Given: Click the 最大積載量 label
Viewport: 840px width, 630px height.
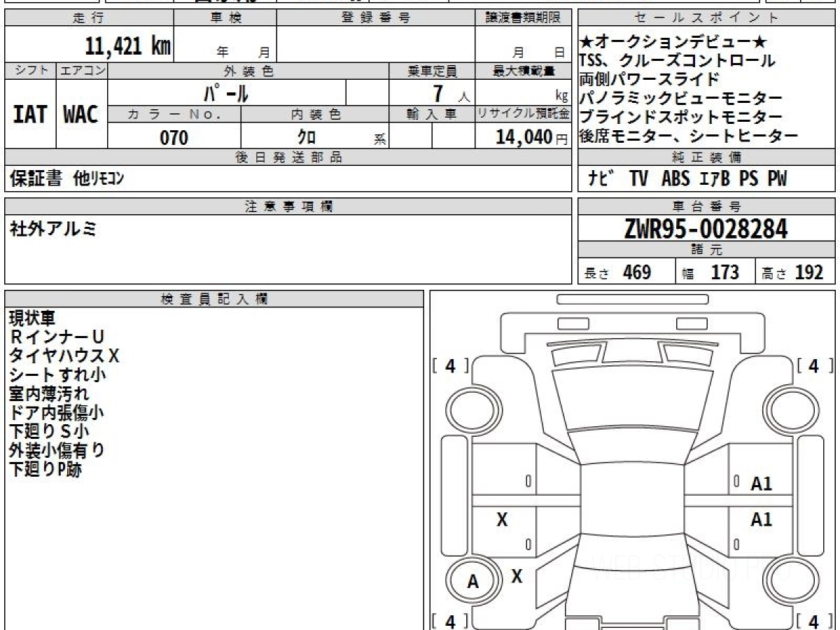Looking at the screenshot, I should click(x=523, y=71).
